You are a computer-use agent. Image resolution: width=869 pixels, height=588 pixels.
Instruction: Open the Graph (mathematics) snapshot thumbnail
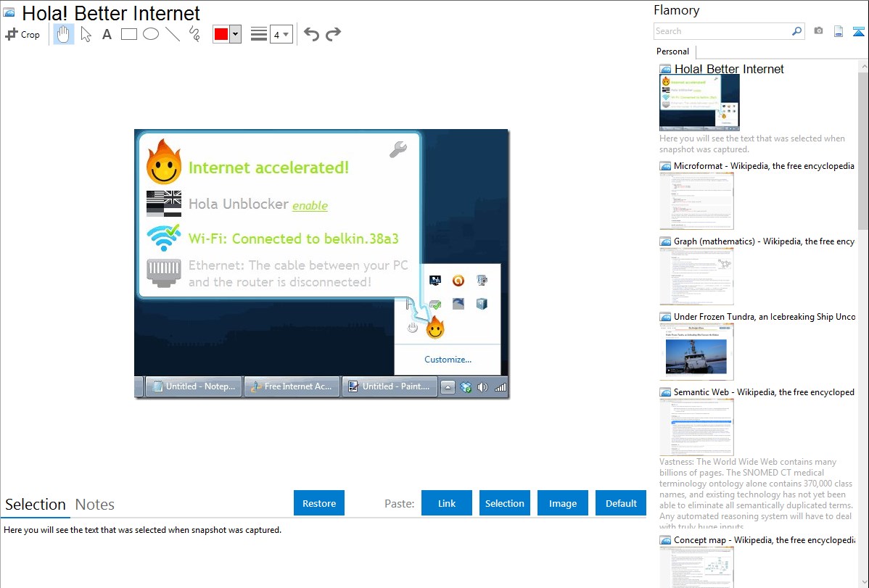[696, 276]
